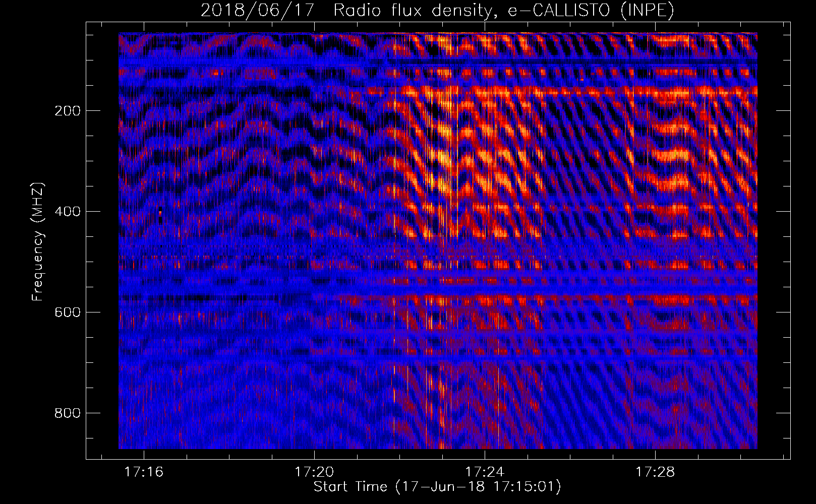The width and height of the screenshot is (816, 504).
Task: Select the 400 frequency tick label
Action: pos(68,212)
